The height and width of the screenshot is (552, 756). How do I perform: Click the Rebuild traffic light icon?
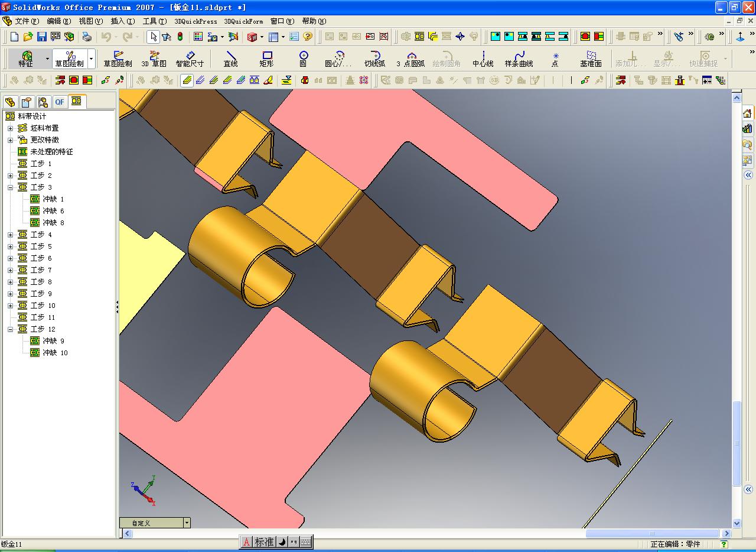click(180, 37)
